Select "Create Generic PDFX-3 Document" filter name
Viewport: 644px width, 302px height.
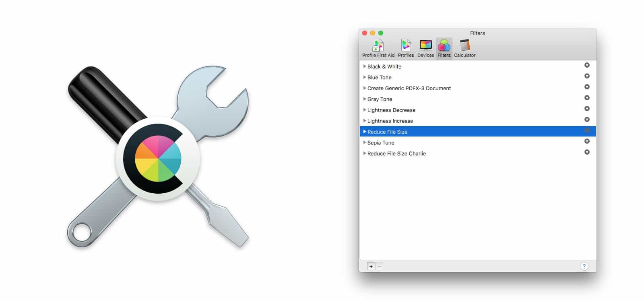click(409, 88)
